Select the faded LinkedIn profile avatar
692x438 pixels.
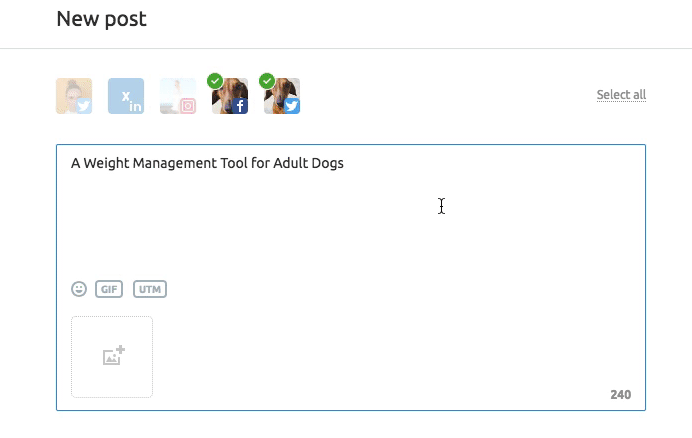pos(126,96)
